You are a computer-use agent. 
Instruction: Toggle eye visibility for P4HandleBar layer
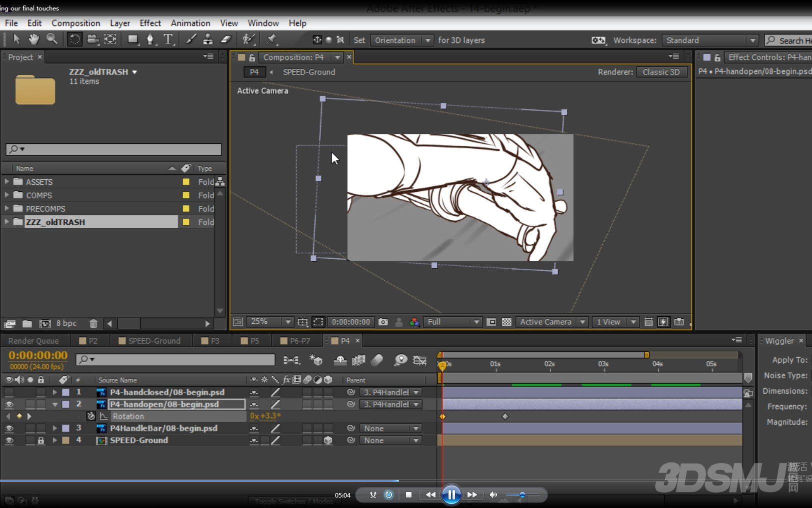coord(9,428)
